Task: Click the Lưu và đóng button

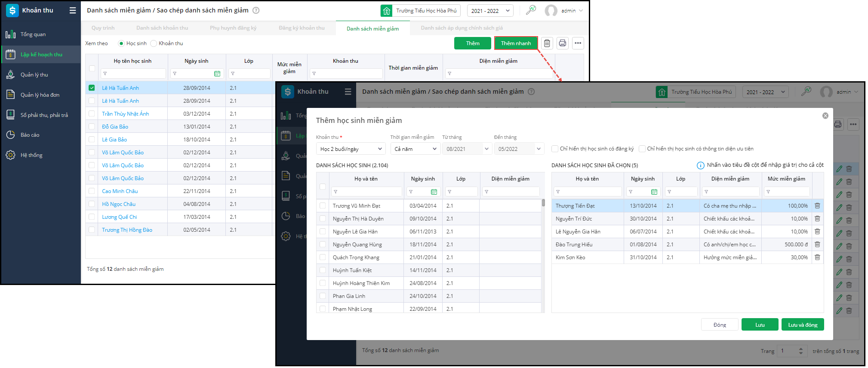Action: (803, 325)
